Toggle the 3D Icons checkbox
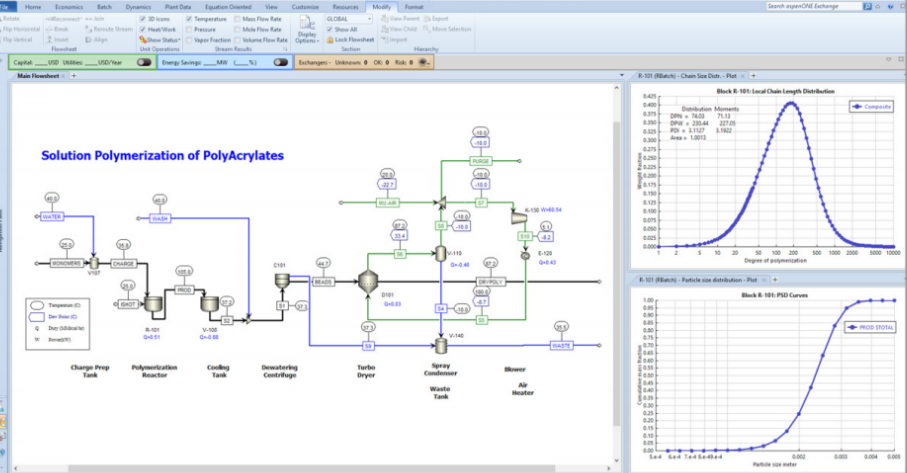The height and width of the screenshot is (473, 907). tap(143, 19)
